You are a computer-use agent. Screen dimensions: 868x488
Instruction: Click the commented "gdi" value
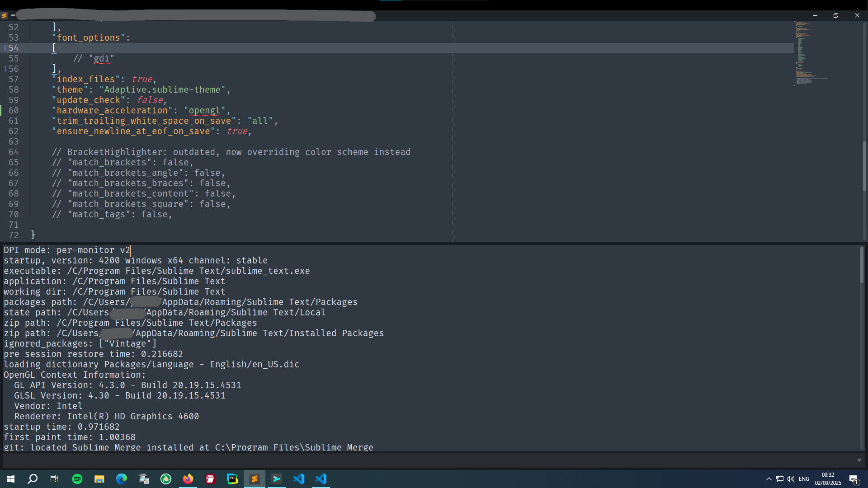[102, 59]
